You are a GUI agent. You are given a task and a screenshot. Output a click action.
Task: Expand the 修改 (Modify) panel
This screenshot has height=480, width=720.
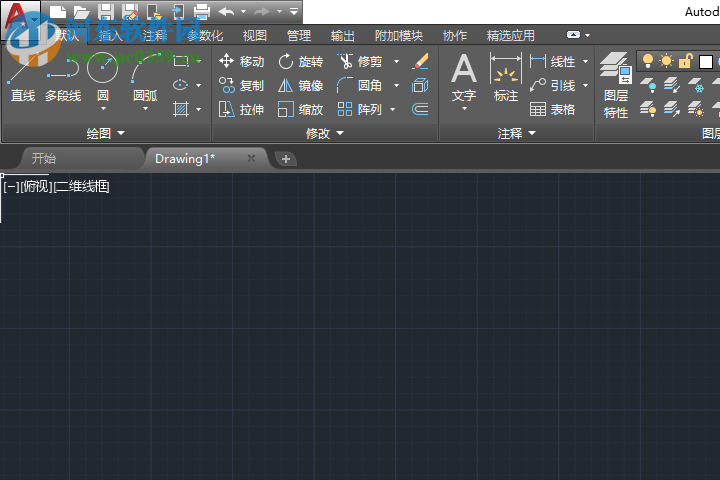(x=325, y=133)
